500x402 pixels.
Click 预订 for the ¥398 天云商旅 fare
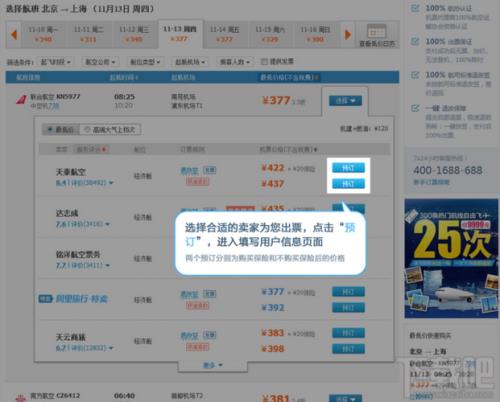pos(348,349)
